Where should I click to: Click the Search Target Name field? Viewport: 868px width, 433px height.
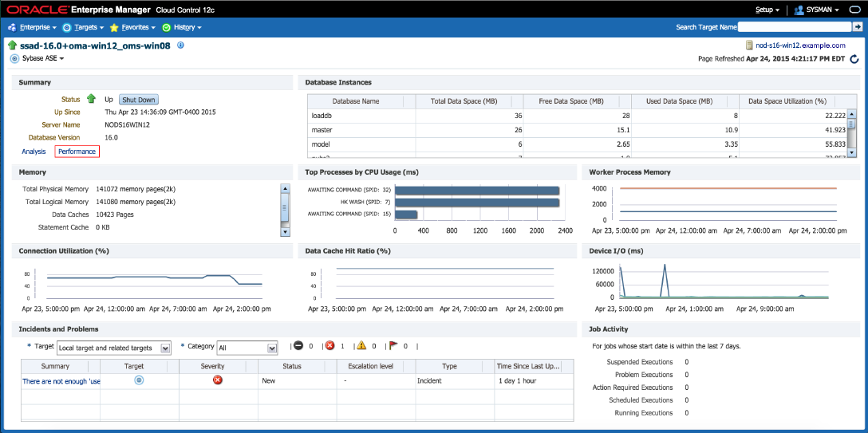pos(795,26)
